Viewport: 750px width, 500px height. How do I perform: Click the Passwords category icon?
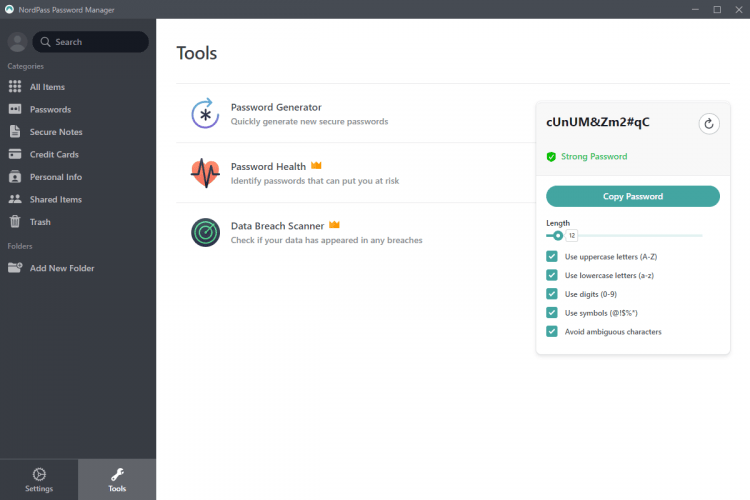point(15,109)
